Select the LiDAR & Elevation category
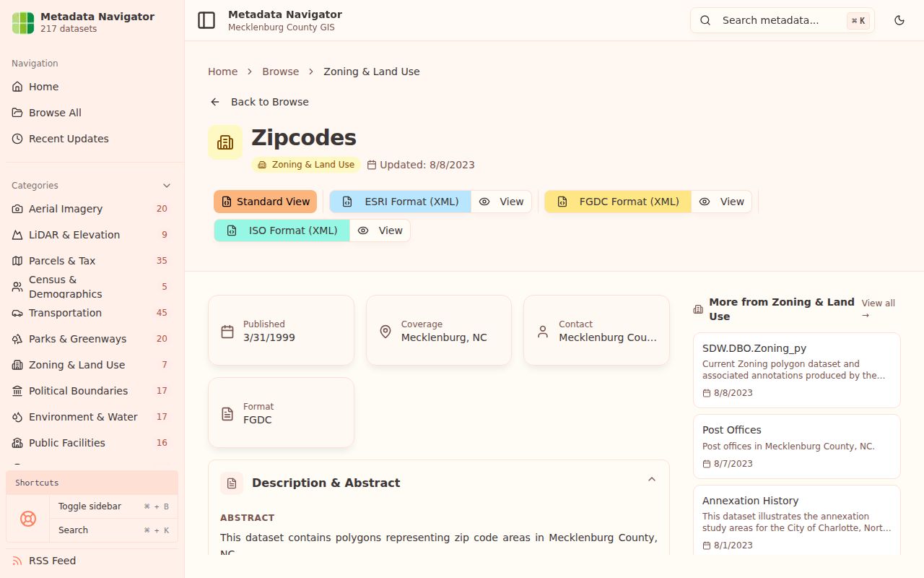This screenshot has height=578, width=924. point(92,235)
